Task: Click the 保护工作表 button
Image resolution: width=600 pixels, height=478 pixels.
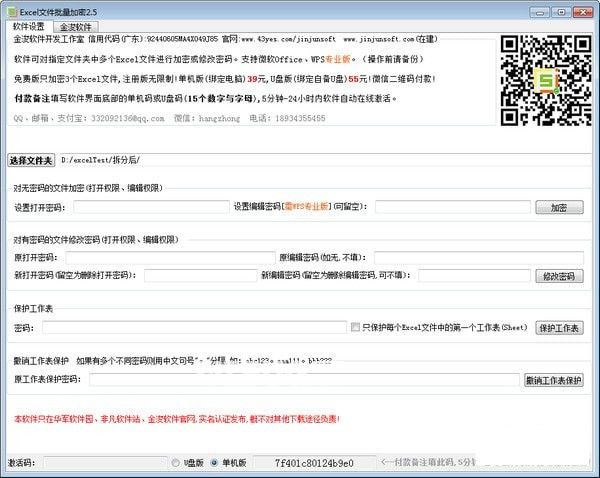Action: click(559, 328)
